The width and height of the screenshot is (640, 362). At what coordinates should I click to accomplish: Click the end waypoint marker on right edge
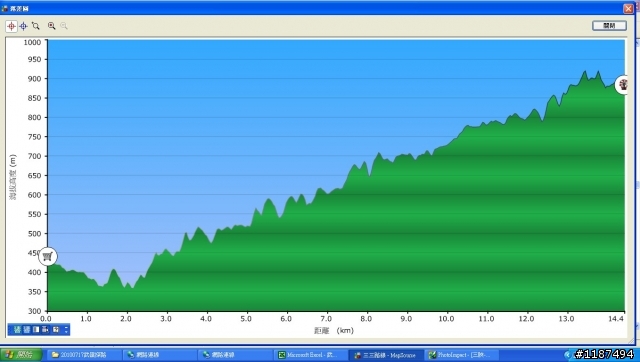pyautogui.click(x=622, y=85)
